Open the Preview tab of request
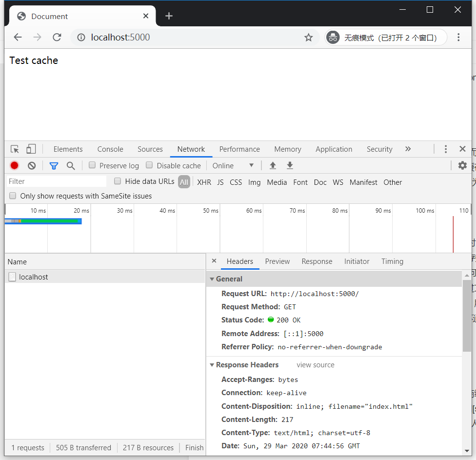The image size is (476, 460). (278, 261)
